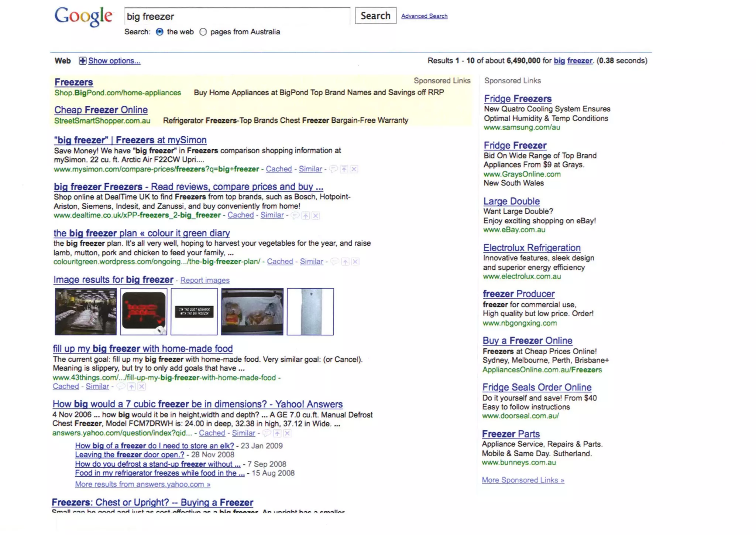This screenshot has height=535, width=756.
Task: Click the search query input field
Action: (237, 16)
